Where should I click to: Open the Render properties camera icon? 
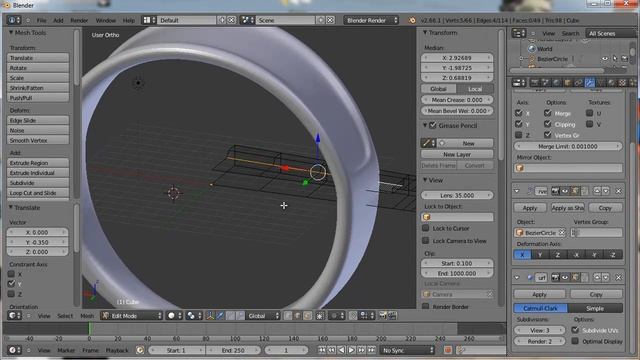coord(535,83)
